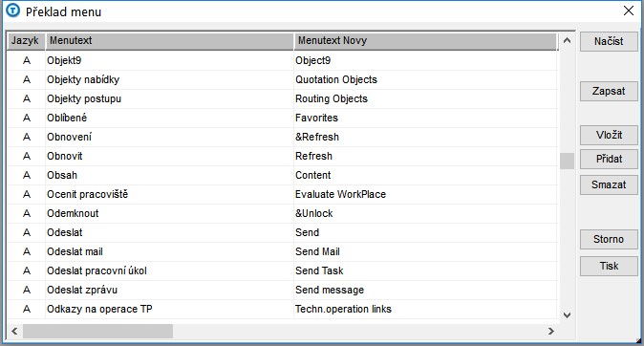Click the Vložit button
This screenshot has width=644, height=346.
pyautogui.click(x=609, y=135)
